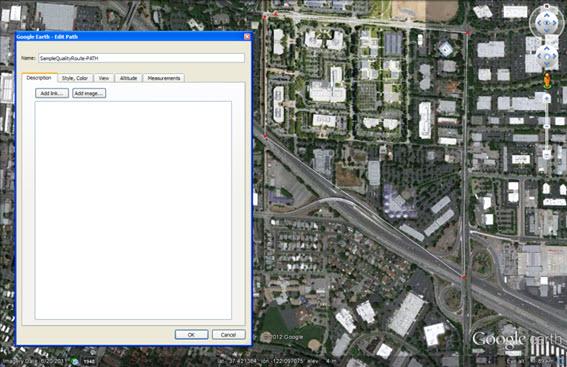Open the historical imagery clock icon
This screenshot has width=567, height=367.
[x=75, y=361]
